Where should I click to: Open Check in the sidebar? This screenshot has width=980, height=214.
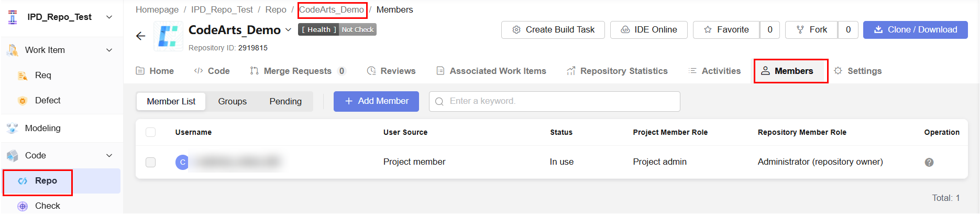(48, 206)
